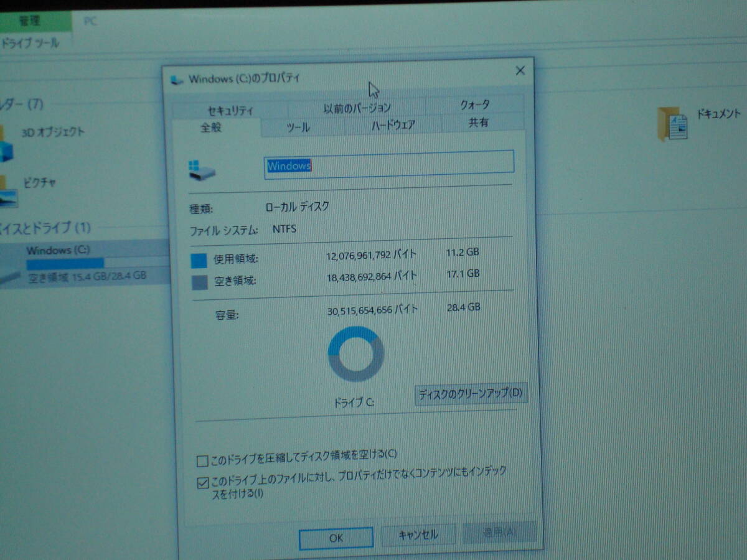The height and width of the screenshot is (560, 747).
Task: Click the blue 使用領域 color square
Action: click(x=199, y=260)
